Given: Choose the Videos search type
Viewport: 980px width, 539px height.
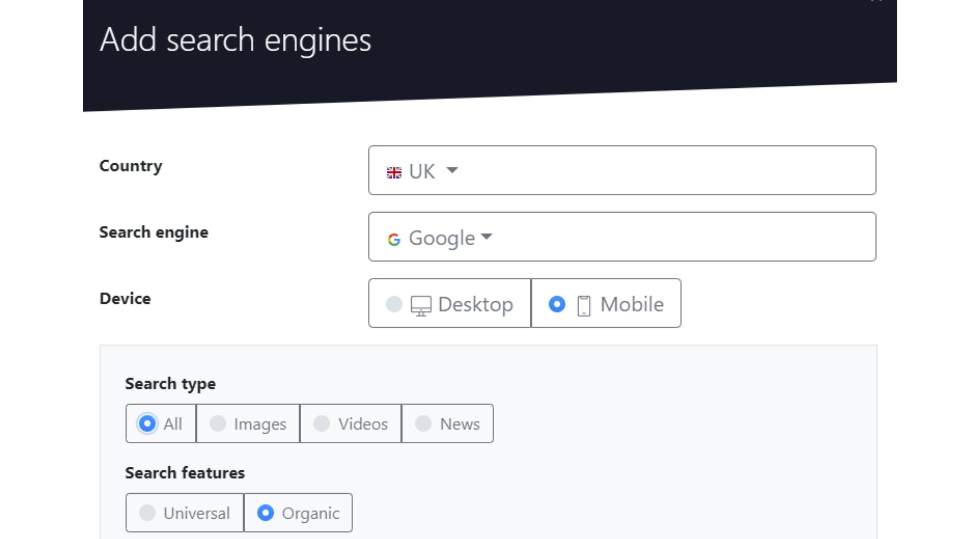Looking at the screenshot, I should [351, 423].
